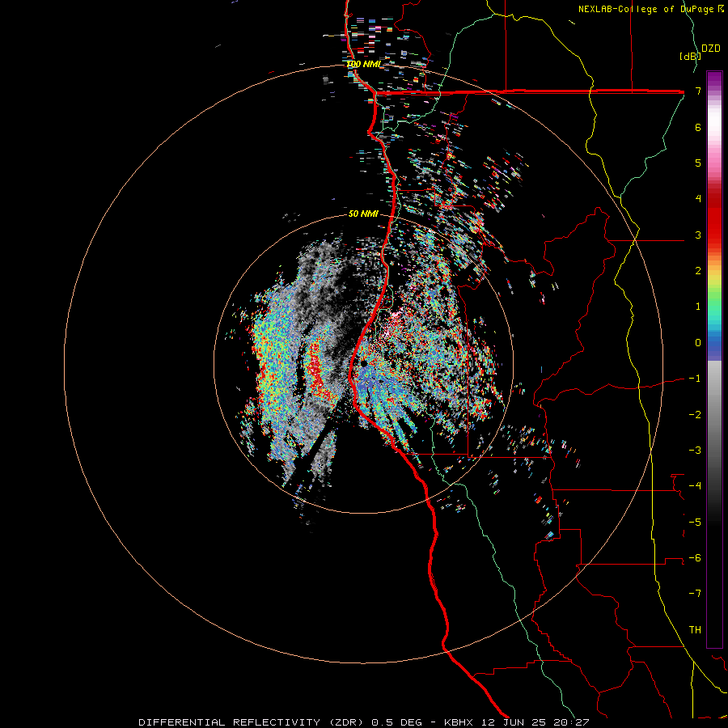
Task: Click the "50 NMI" range ring label
Action: click(363, 214)
